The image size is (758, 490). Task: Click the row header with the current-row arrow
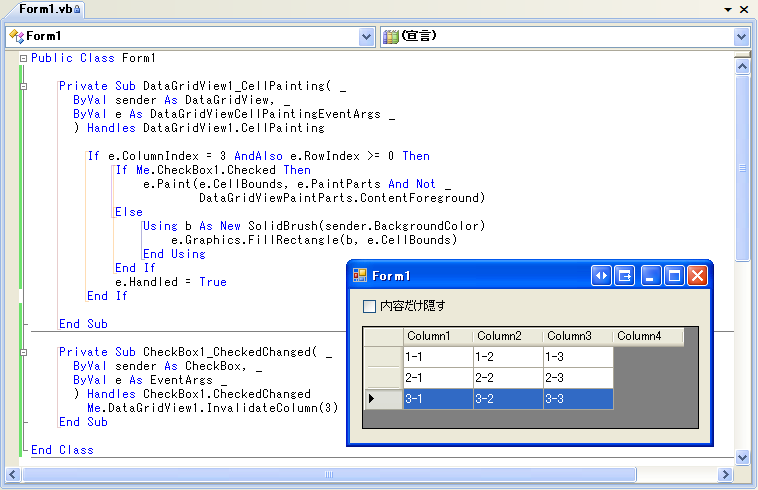383,399
